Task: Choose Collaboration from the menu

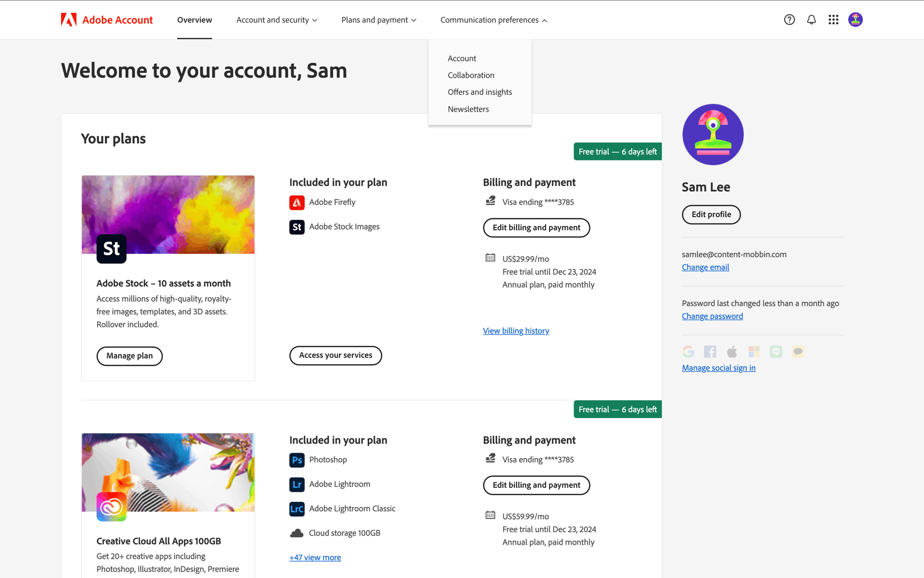Action: 471,75
